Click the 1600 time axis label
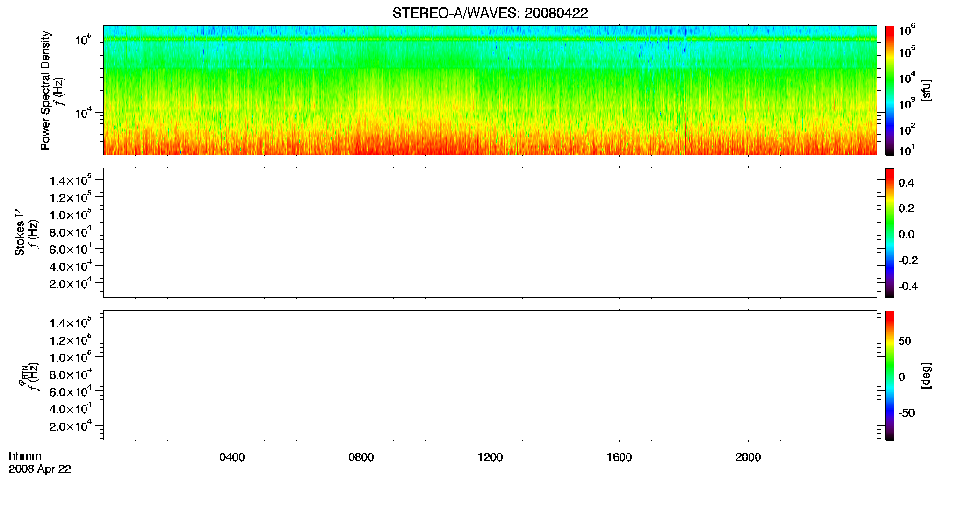Screen dimensions: 980x505 619,457
